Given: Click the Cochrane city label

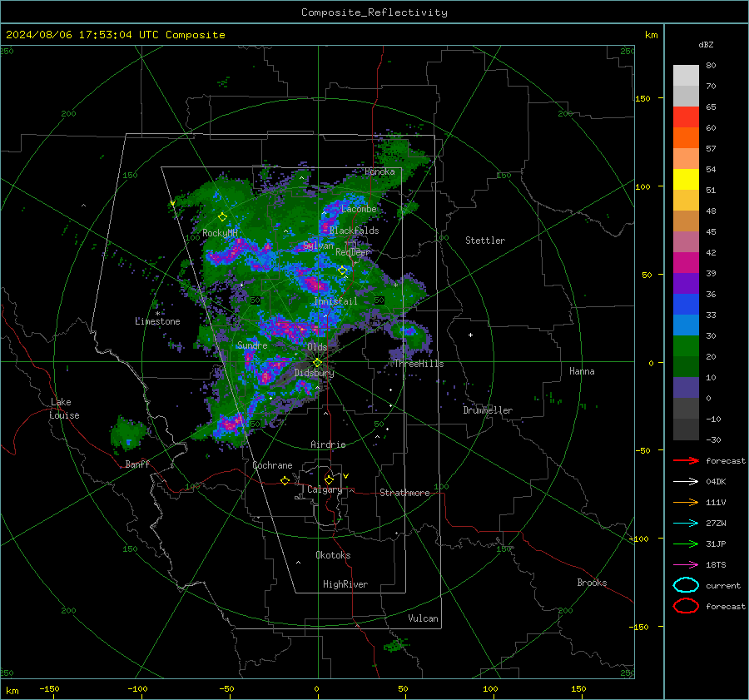Looking at the screenshot, I should point(272,465).
